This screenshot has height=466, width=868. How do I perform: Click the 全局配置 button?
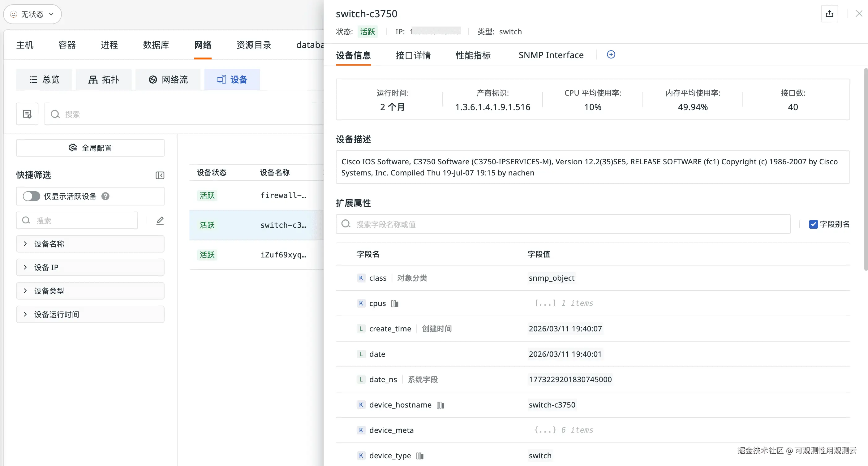pos(90,148)
